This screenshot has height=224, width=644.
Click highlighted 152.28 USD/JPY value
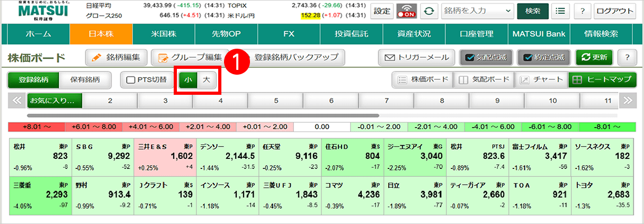pyautogui.click(x=311, y=15)
